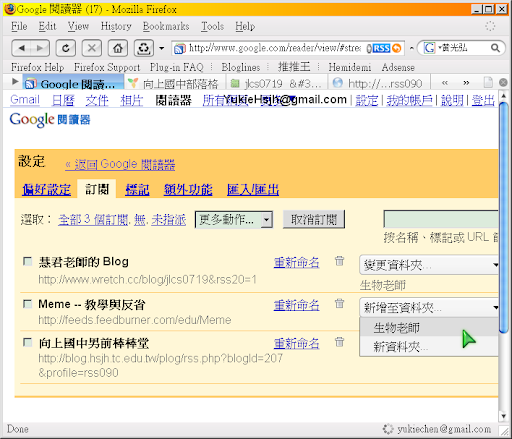This screenshot has height=439, width=512.
Task: Stop loading with the X toolbar button
Action: pos(92,48)
